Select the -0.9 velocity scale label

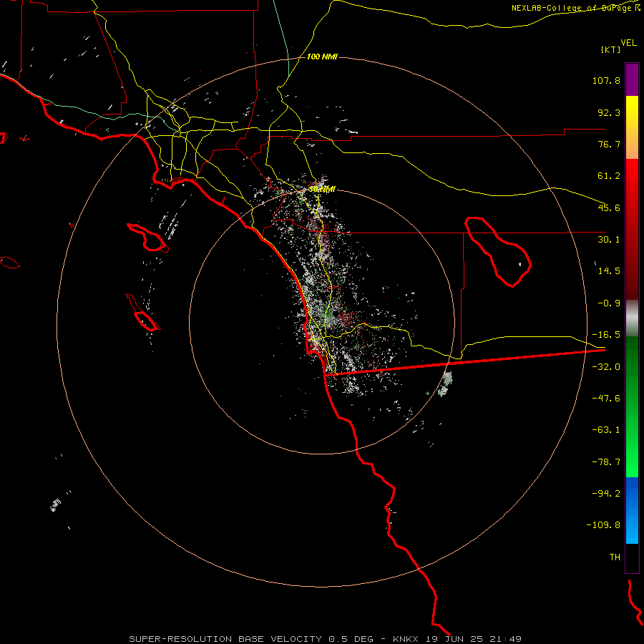point(609,303)
